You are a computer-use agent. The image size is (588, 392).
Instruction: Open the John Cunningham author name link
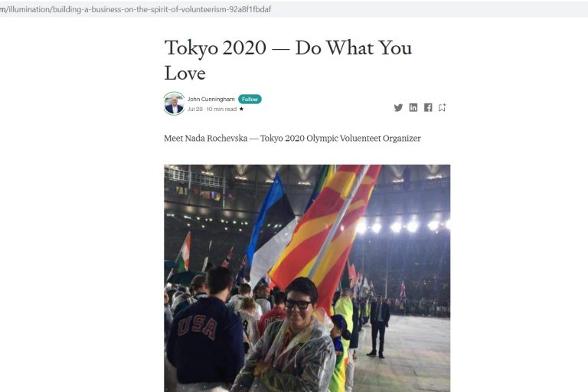click(x=211, y=99)
